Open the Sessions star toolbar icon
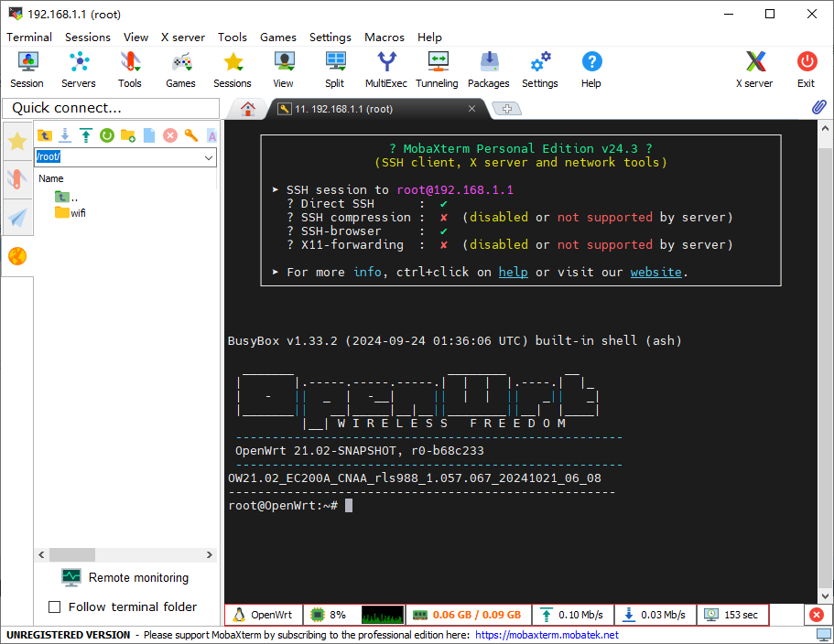 tap(233, 70)
